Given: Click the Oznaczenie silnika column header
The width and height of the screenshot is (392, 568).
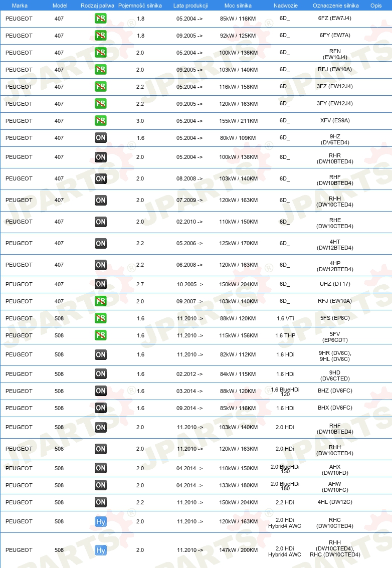Looking at the screenshot, I should (x=336, y=6).
